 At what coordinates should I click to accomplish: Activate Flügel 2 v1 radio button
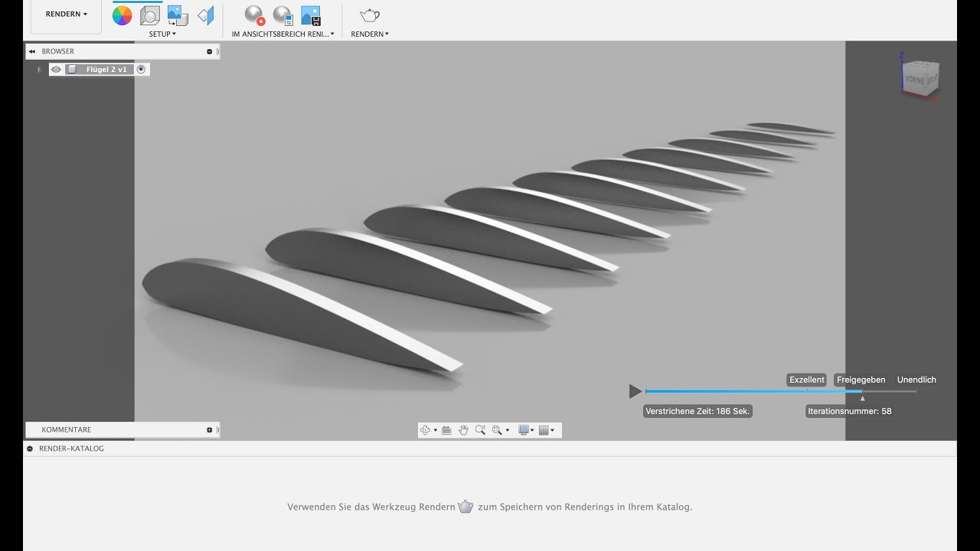click(141, 69)
